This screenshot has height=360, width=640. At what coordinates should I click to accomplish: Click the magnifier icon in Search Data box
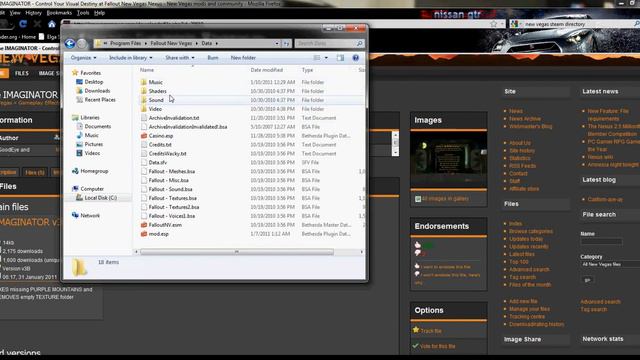[360, 43]
